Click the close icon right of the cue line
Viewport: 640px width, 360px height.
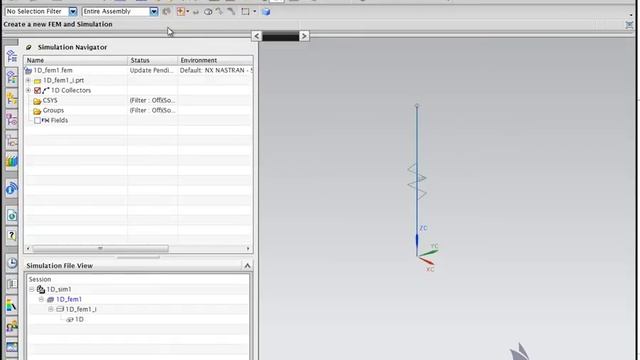coord(629,24)
